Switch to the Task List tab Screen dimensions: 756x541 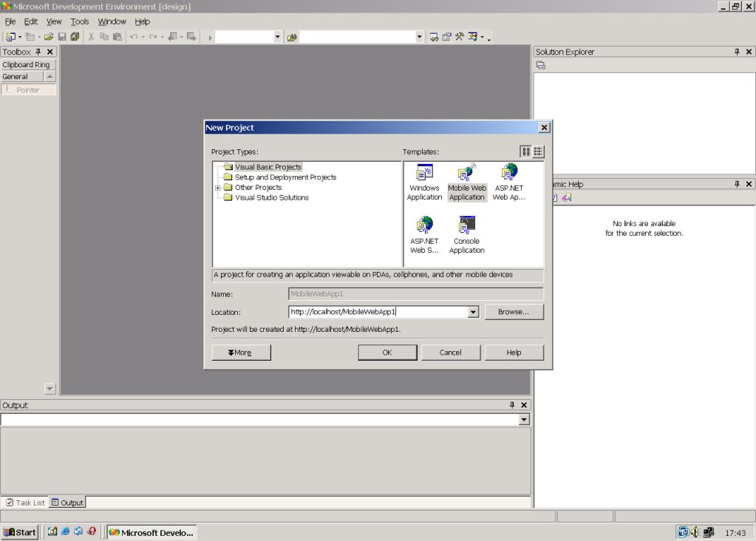(26, 503)
